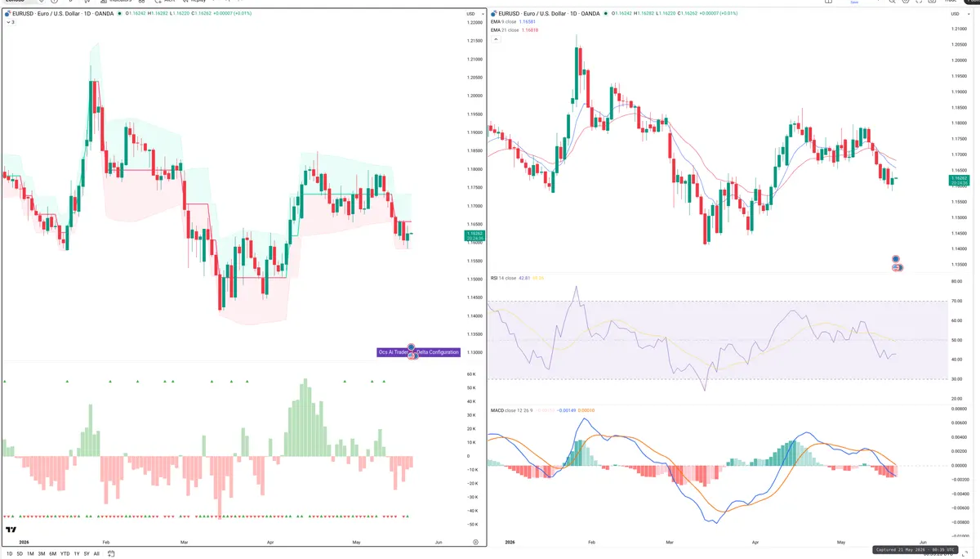Open go-to-date calendar icon beside All
Viewport: 980px width, 559px height.
pyautogui.click(x=111, y=553)
